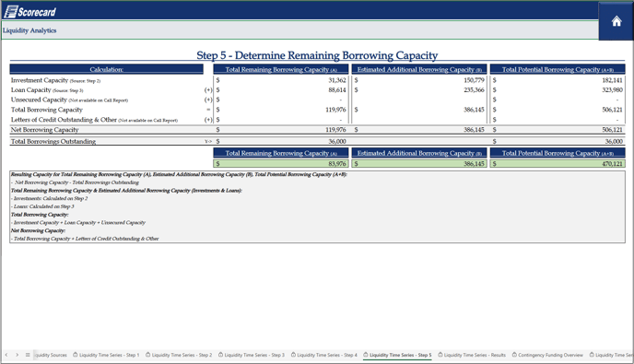Select the Total Borrowings Outstanding row label

pos(53,142)
